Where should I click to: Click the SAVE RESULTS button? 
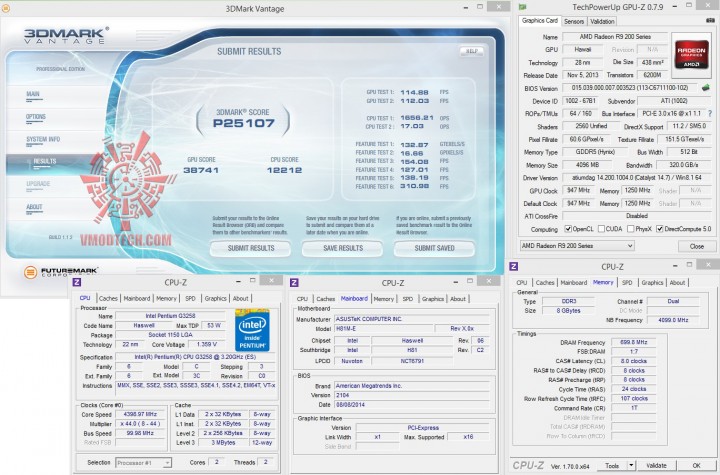tap(343, 248)
